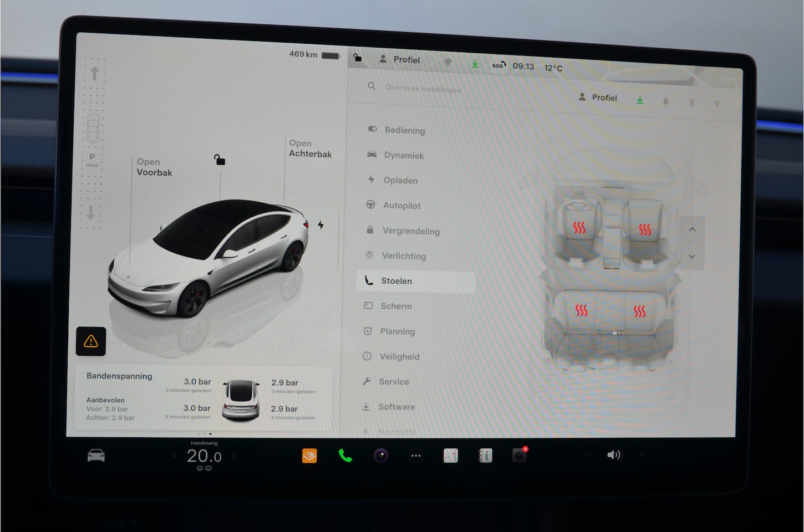Tap Open Voorbak to open the frunk
Screen dimensions: 804x532
[x=154, y=167]
